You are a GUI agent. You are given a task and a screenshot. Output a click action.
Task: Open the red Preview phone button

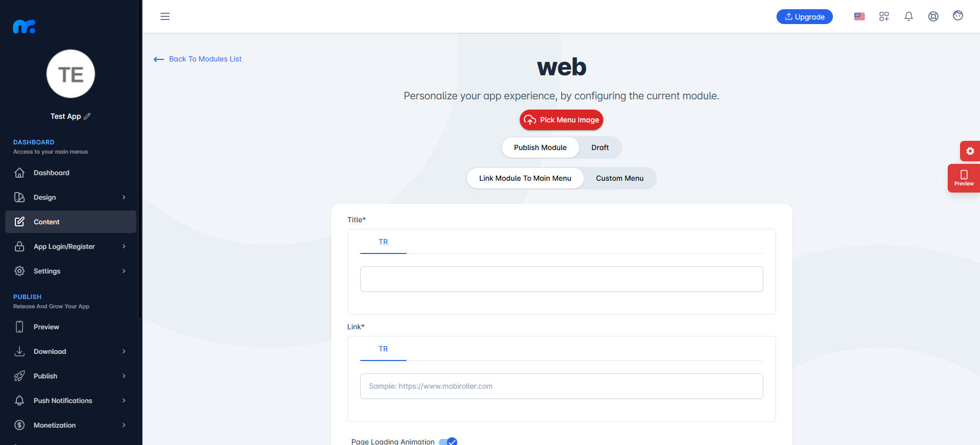pyautogui.click(x=964, y=178)
